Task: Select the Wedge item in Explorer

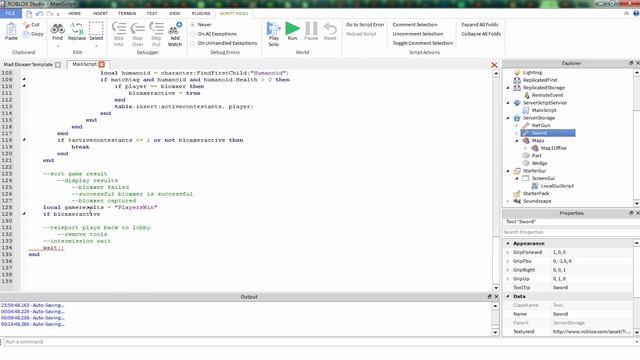Action: coord(539,163)
